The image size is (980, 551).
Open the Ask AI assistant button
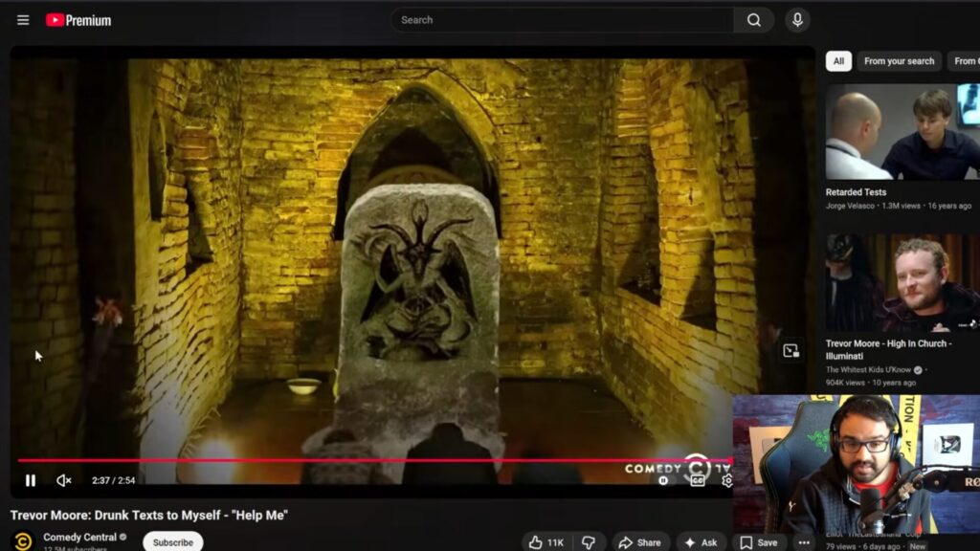click(701, 542)
